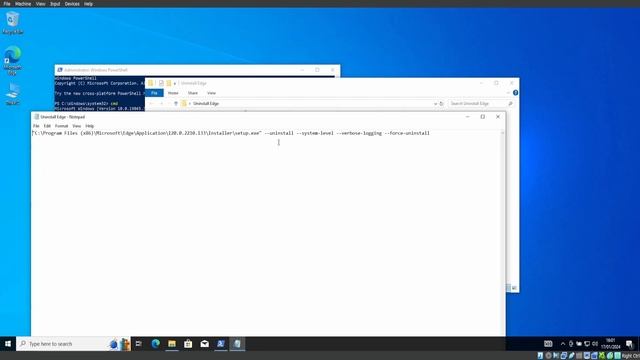Expand the File Explorer ribbon with the chevron
This screenshot has width=640, height=360.
coord(508,93)
